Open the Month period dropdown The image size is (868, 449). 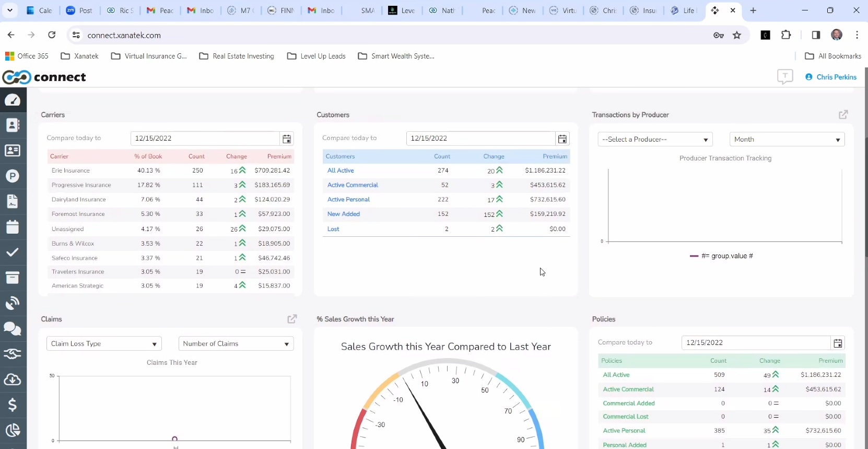tap(787, 140)
